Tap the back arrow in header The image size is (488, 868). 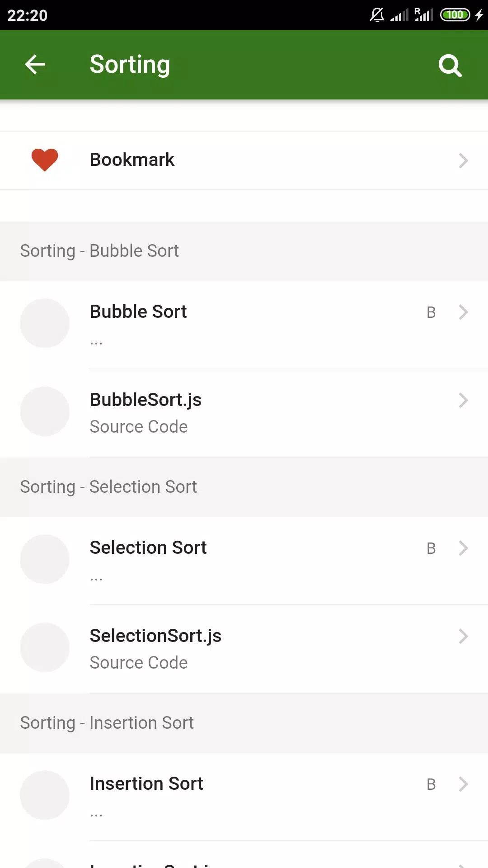tap(35, 64)
